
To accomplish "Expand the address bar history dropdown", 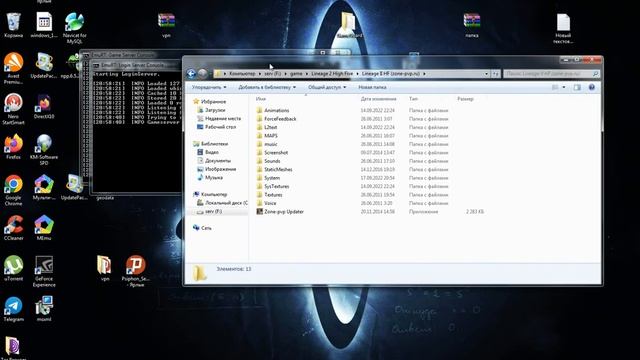I will tap(486, 74).
